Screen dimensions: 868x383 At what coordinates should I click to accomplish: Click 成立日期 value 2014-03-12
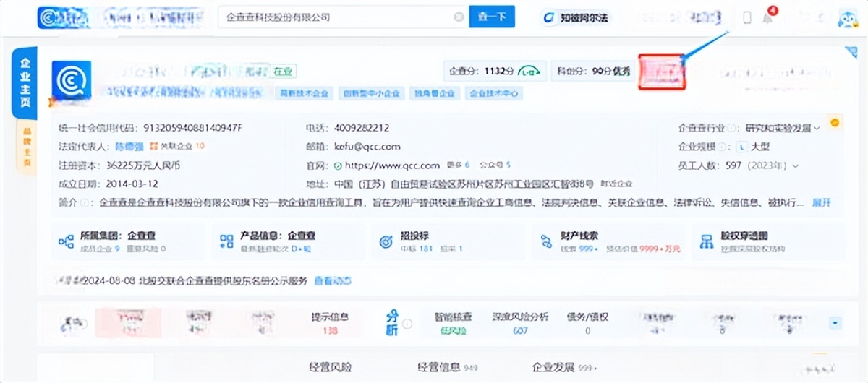133,184
